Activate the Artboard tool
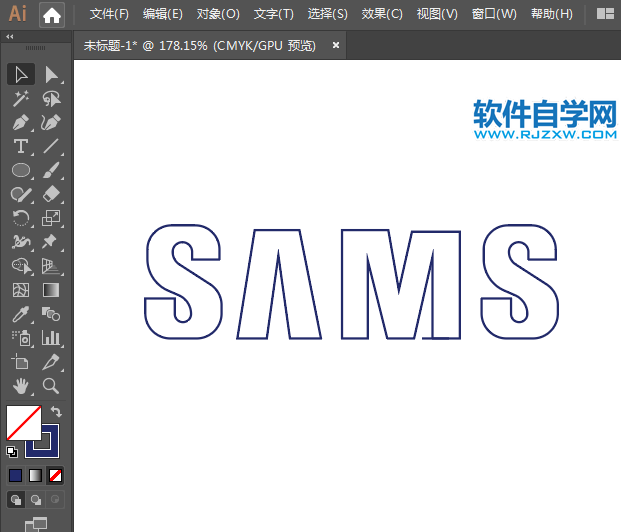The width and height of the screenshot is (621, 532). coord(21,362)
